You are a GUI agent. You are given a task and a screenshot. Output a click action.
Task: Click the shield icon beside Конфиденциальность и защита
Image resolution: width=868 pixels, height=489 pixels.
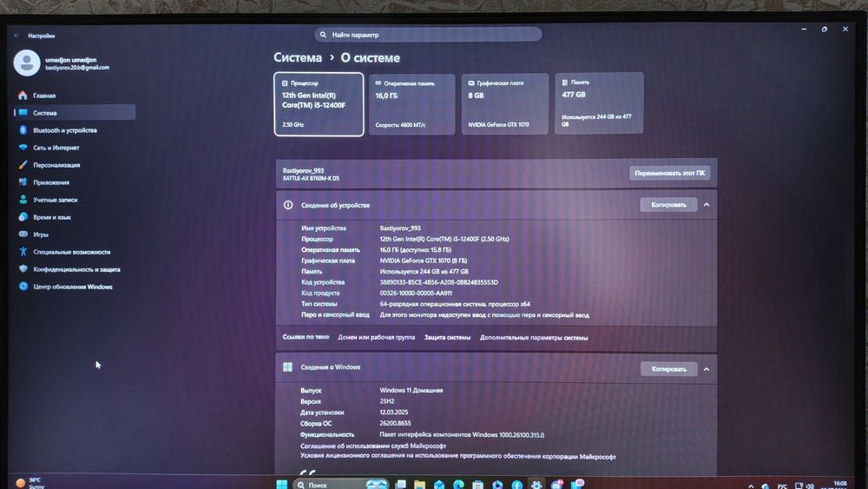coord(23,268)
